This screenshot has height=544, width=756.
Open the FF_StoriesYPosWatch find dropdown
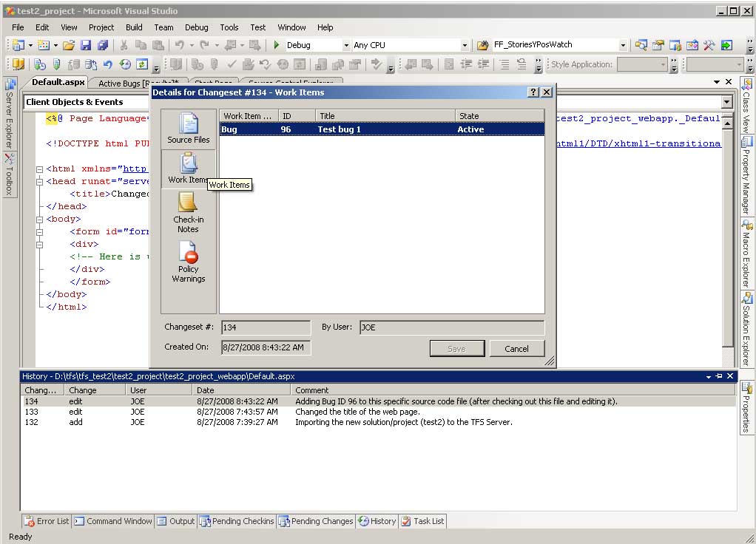[x=623, y=45]
